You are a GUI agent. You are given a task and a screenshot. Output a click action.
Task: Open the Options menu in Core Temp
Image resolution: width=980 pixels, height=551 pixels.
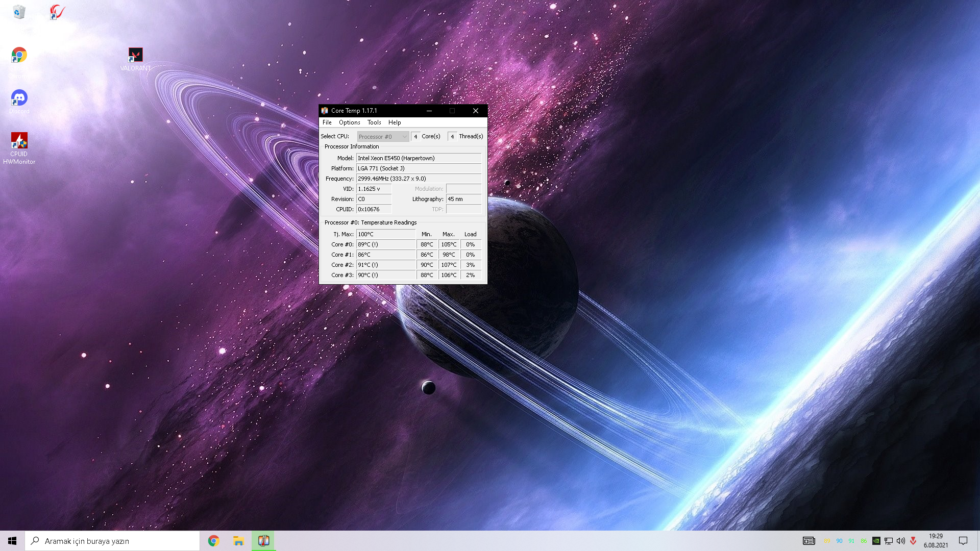[x=350, y=122]
